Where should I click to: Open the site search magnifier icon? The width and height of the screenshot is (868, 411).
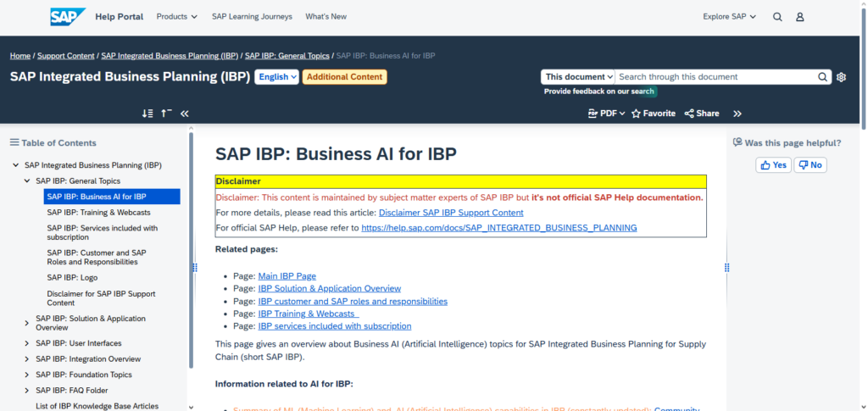click(777, 17)
